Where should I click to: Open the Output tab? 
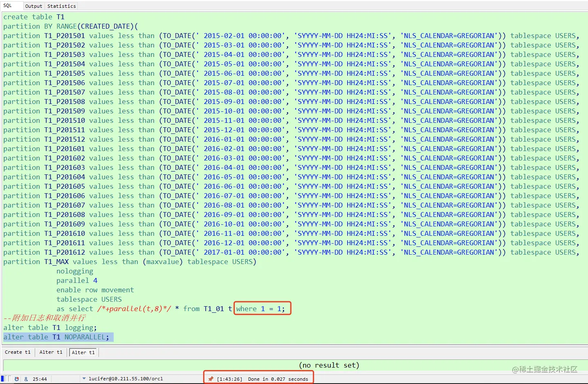pos(34,6)
